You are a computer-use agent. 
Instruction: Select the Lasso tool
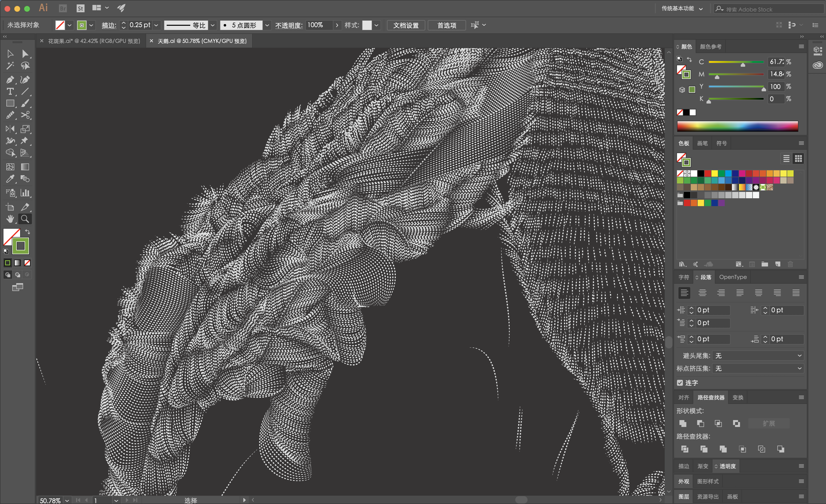25,66
